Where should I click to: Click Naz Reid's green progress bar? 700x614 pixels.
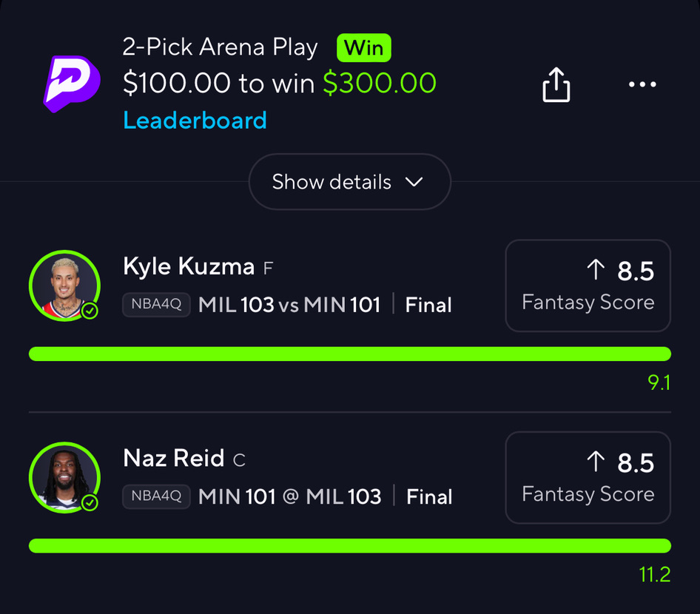tap(349, 546)
